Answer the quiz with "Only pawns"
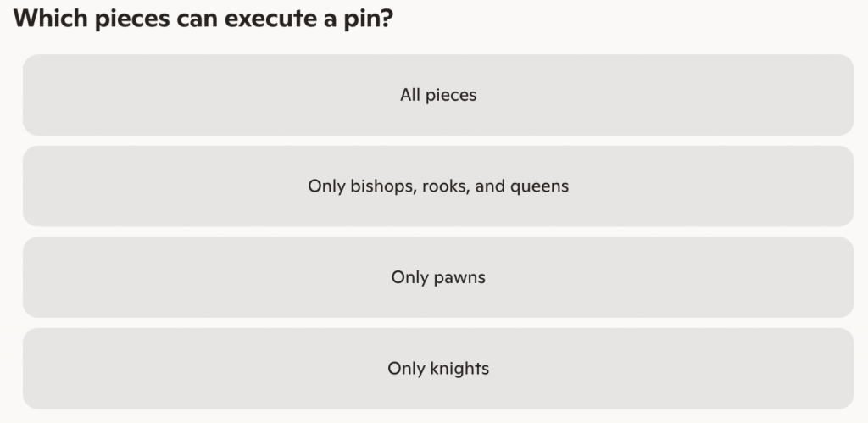 438,277
